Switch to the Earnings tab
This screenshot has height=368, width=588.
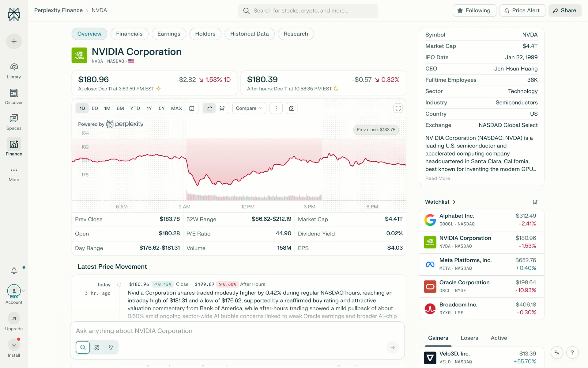[x=169, y=34]
